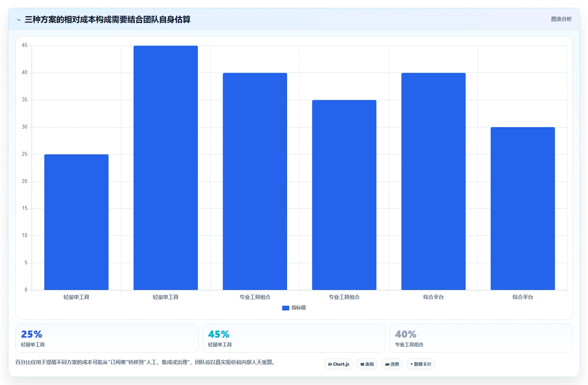Click the y-axis tick label 5
588x385 pixels.
(x=26, y=263)
